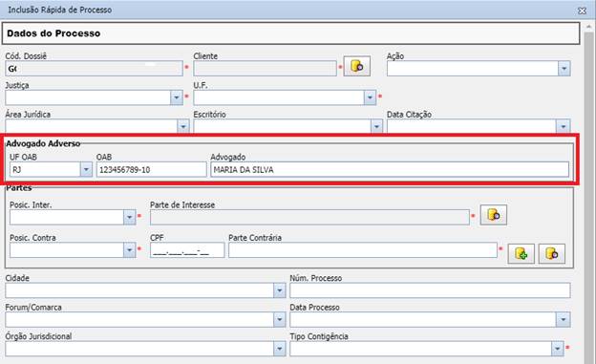Focus the CPF masked input field
Screen dimensions: 596x364
(x=187, y=250)
